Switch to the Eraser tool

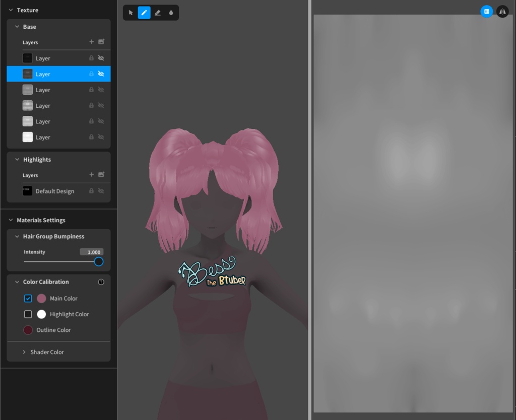pos(157,12)
